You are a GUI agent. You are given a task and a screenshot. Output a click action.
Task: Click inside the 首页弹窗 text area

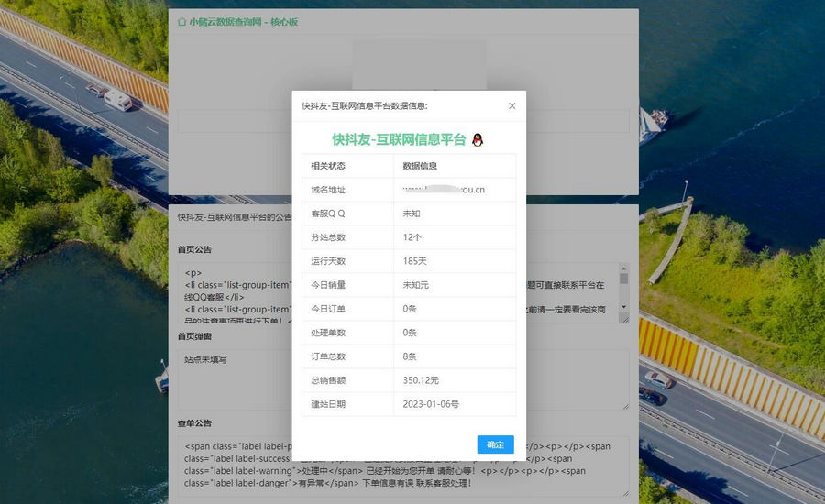pos(229,378)
